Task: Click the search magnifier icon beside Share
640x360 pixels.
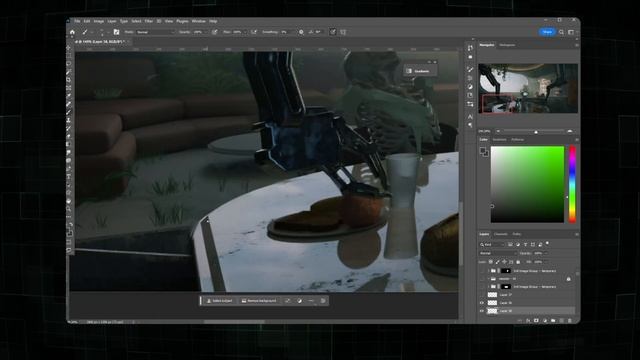Action: pyautogui.click(x=562, y=32)
